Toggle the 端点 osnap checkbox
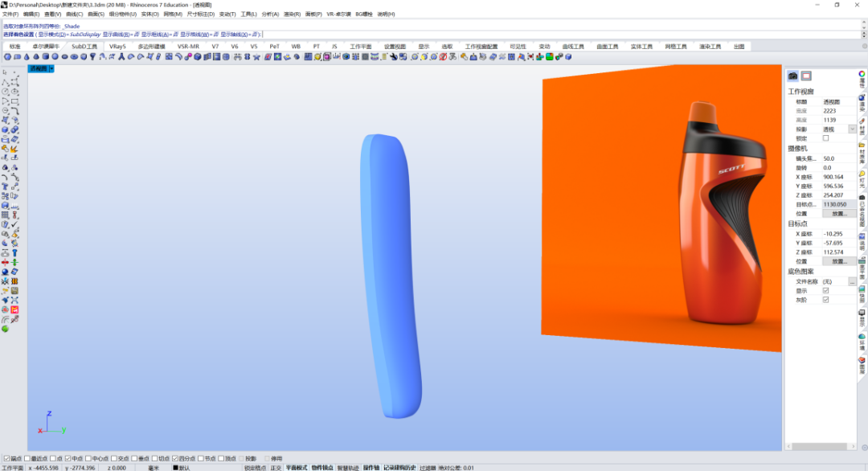 6,459
